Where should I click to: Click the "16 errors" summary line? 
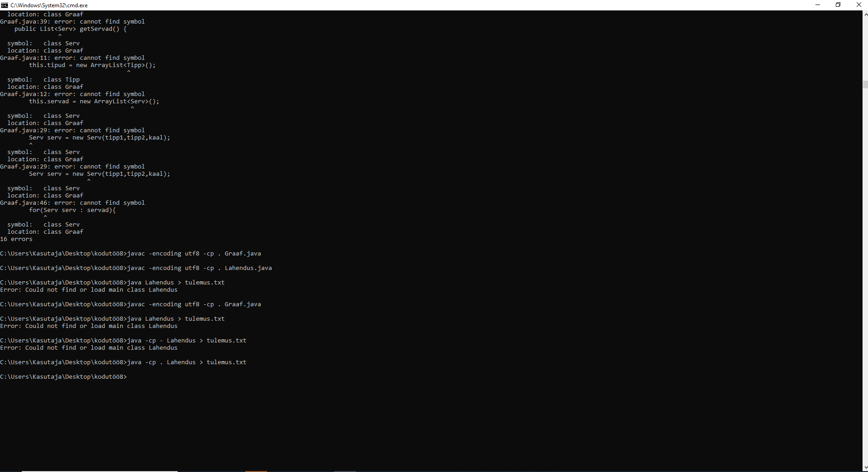[16, 239]
